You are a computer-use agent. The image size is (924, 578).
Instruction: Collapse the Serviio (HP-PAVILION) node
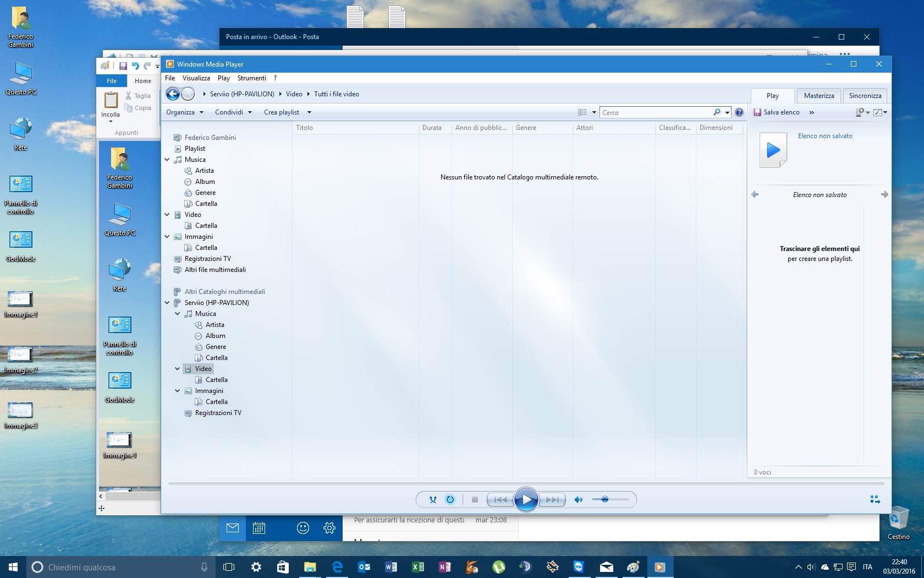[x=167, y=303]
